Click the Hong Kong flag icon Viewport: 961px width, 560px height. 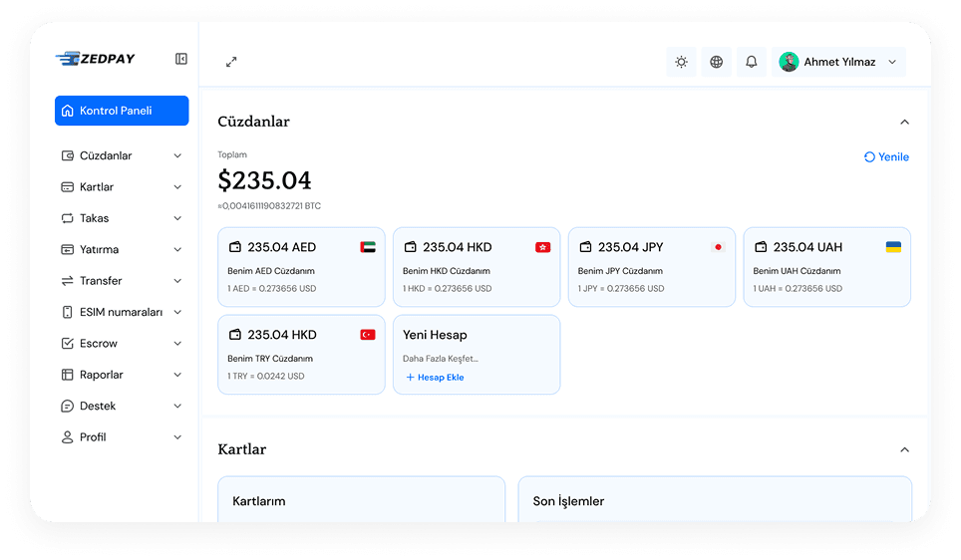pos(543,247)
